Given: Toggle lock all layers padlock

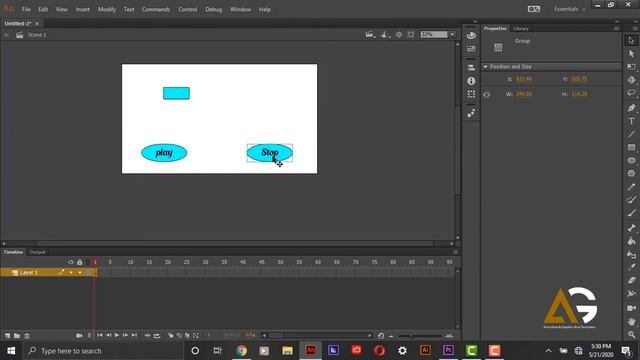Looking at the screenshot, I should pyautogui.click(x=80, y=262).
